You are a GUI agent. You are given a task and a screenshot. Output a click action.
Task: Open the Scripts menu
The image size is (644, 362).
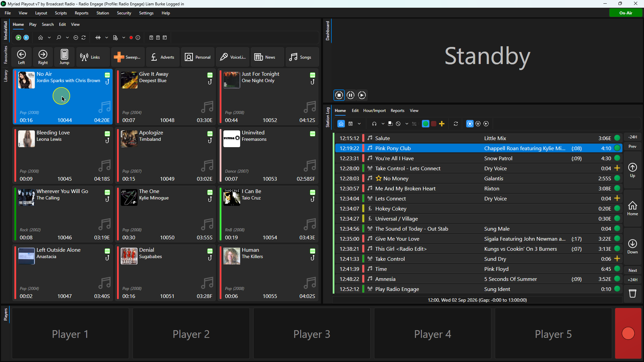click(x=61, y=13)
